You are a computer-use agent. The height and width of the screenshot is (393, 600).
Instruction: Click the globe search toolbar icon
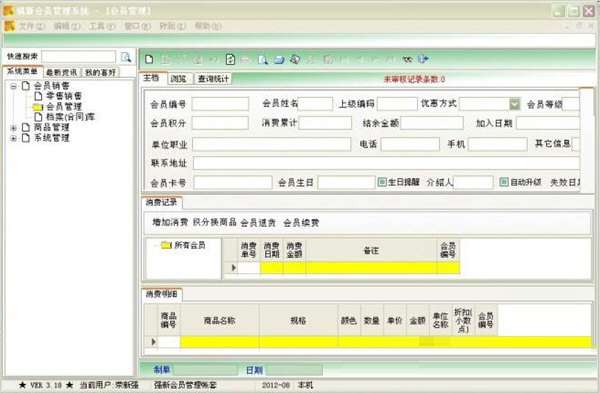coord(295,59)
